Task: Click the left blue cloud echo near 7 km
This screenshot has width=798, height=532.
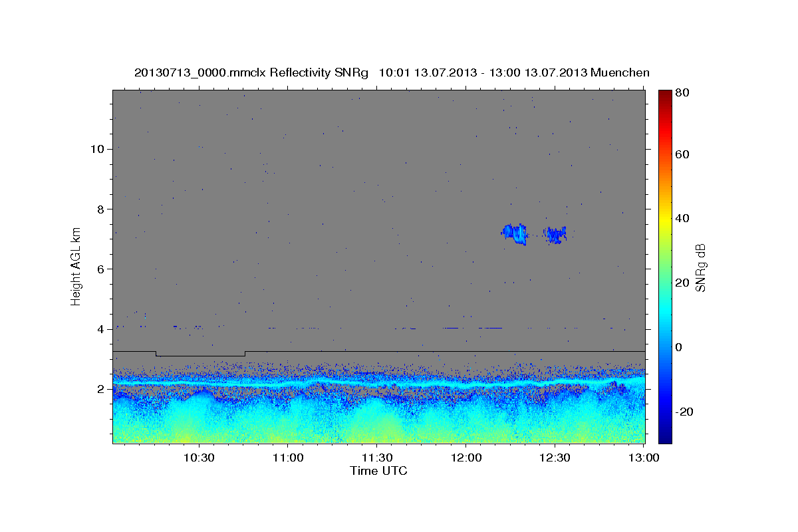Action: [x=514, y=233]
